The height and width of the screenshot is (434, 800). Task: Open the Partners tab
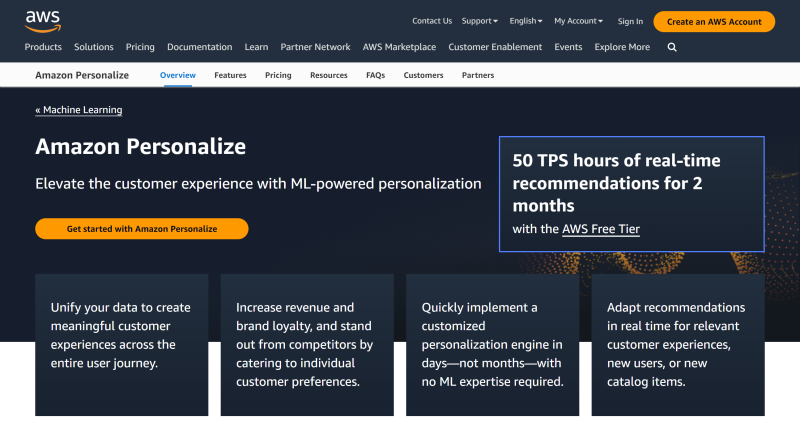478,75
